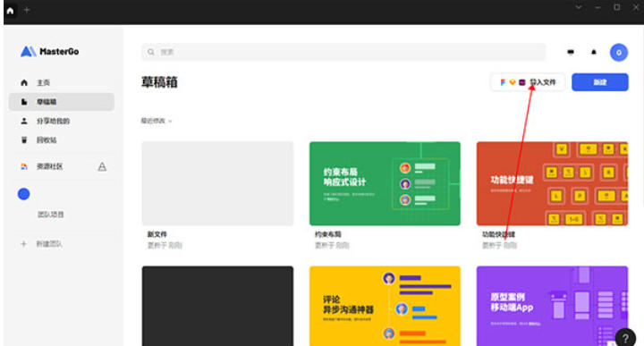Click the 约束布局 file name label
Screen dimensions: 644x346
click(x=327, y=234)
